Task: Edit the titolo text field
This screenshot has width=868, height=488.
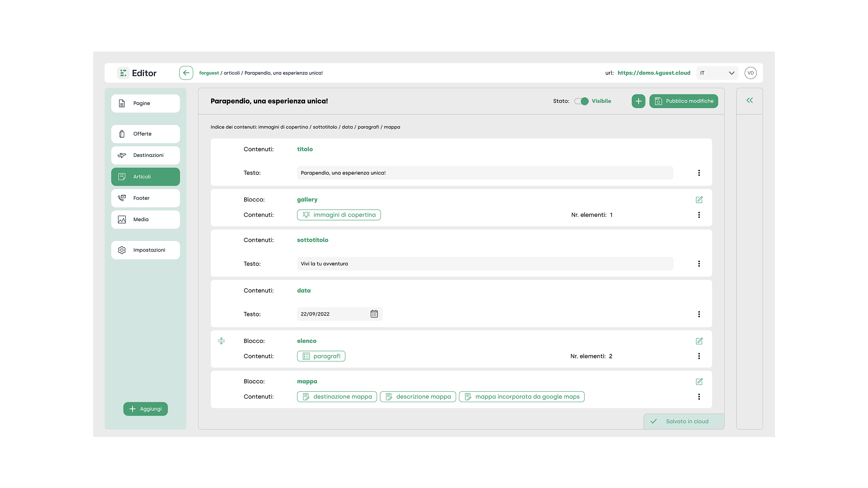Action: (x=485, y=173)
